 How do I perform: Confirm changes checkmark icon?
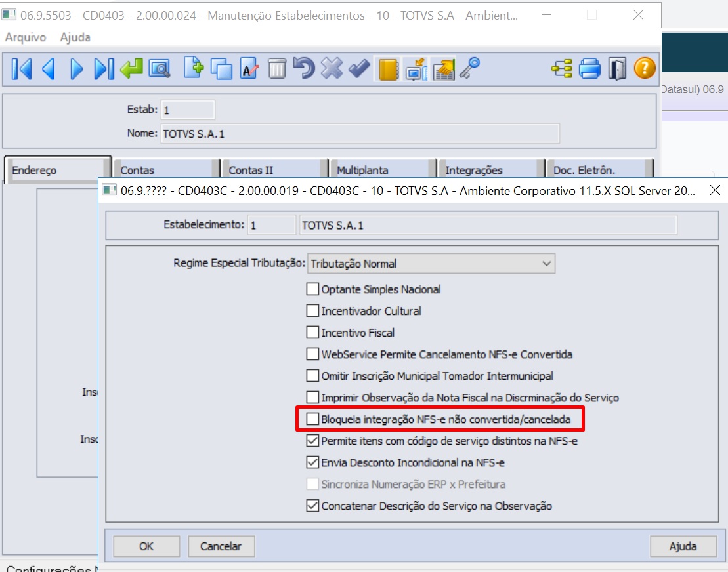359,69
